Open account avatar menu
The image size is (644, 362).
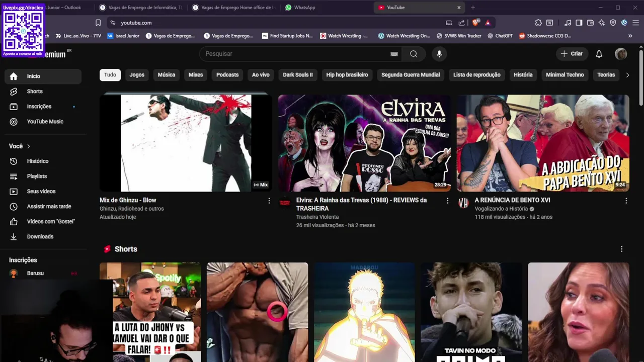(x=621, y=54)
